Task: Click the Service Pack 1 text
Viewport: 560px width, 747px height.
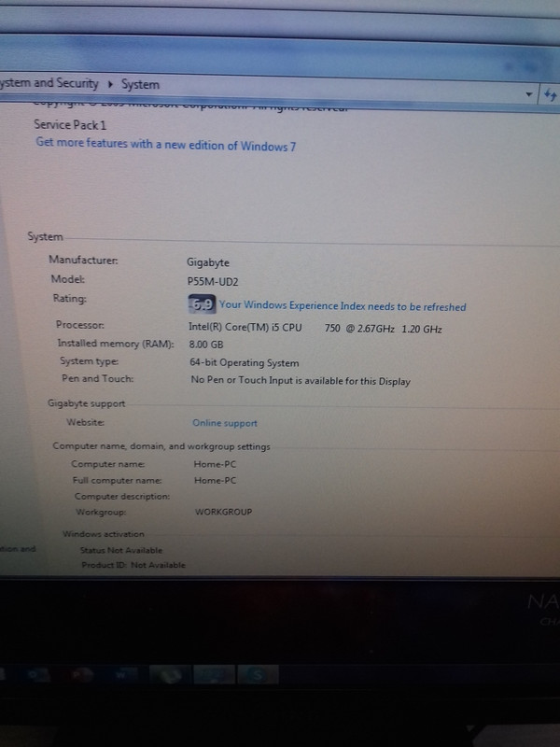Action: (x=70, y=125)
